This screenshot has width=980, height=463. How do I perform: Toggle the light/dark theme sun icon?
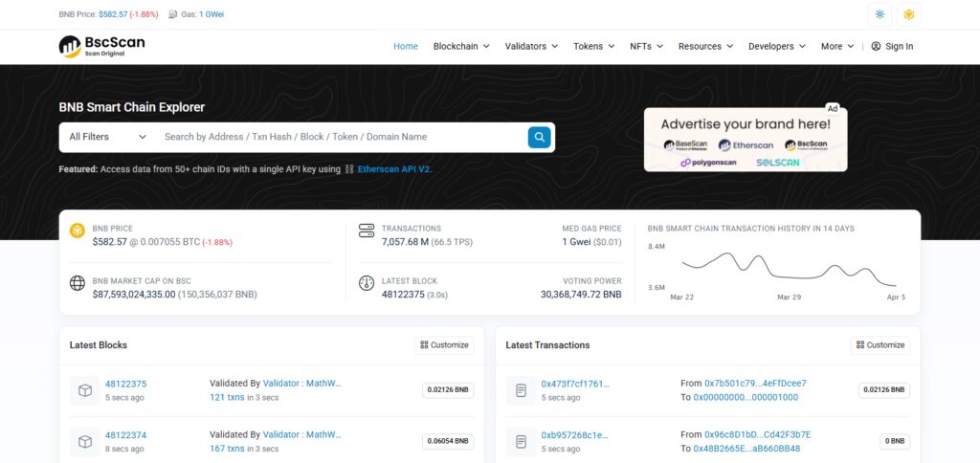[880, 14]
